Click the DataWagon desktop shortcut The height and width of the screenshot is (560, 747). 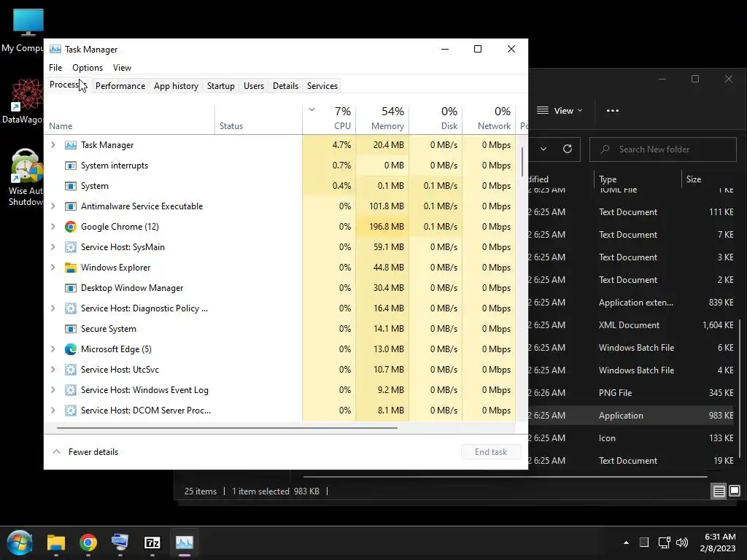[24, 101]
